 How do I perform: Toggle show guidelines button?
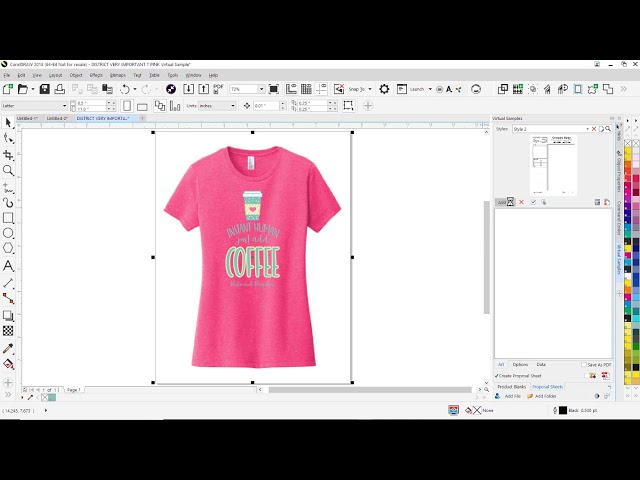click(x=321, y=89)
